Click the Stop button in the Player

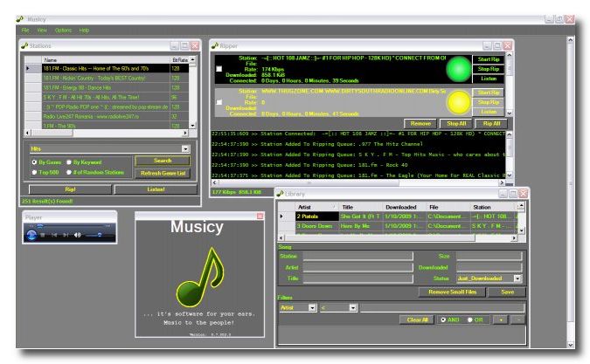click(x=43, y=235)
